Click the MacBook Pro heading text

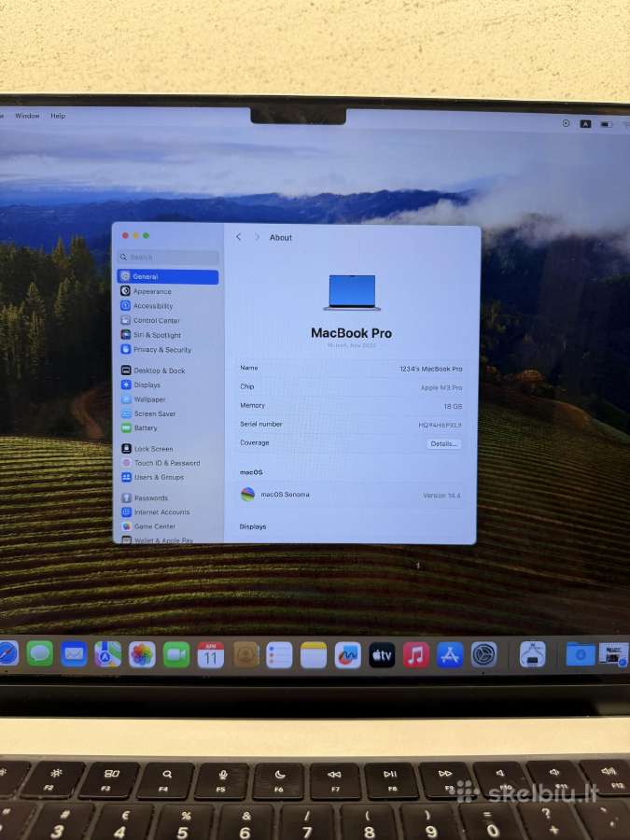coord(352,333)
